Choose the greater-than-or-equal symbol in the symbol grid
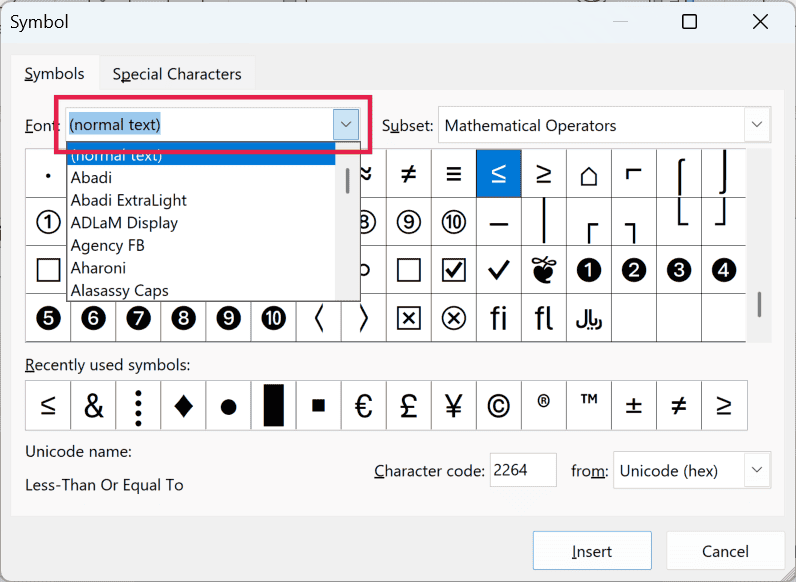The width and height of the screenshot is (796, 582). (x=544, y=174)
